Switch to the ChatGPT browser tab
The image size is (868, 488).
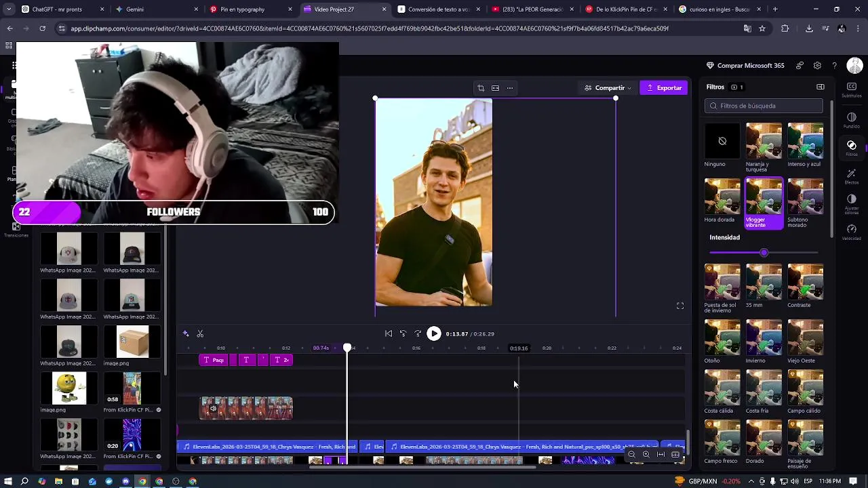60,9
